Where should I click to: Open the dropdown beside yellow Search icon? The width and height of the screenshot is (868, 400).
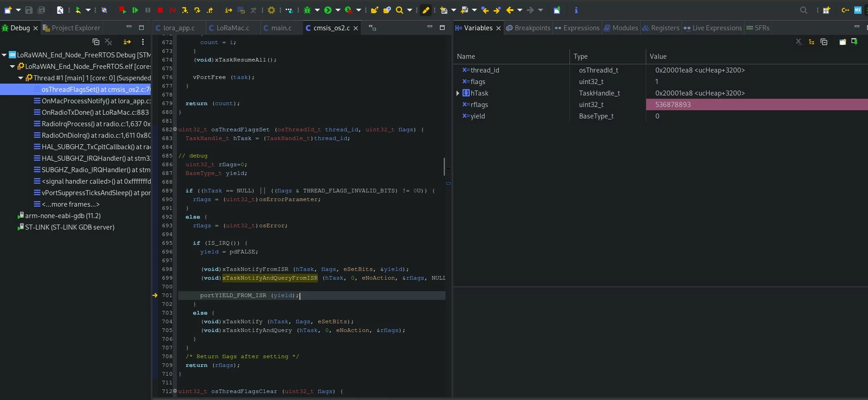pyautogui.click(x=409, y=10)
